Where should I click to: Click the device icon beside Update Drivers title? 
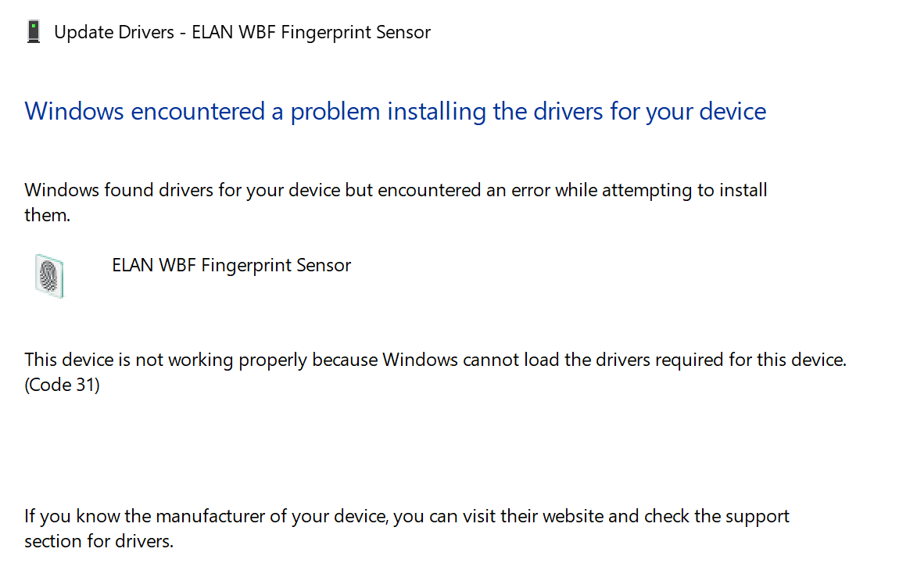pyautogui.click(x=33, y=32)
